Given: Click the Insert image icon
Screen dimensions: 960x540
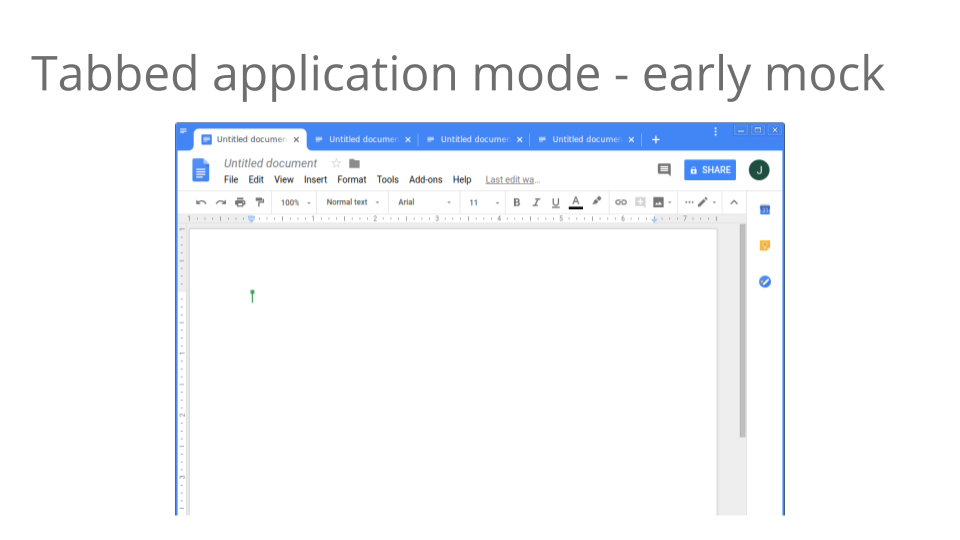Looking at the screenshot, I should tap(658, 202).
